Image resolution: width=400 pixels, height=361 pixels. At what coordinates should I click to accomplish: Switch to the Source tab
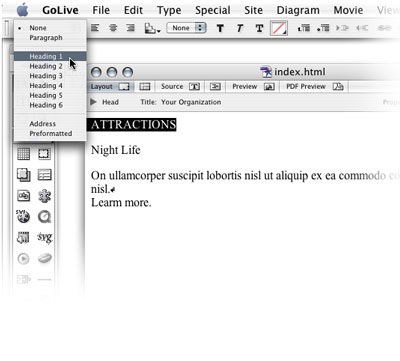pyautogui.click(x=180, y=87)
